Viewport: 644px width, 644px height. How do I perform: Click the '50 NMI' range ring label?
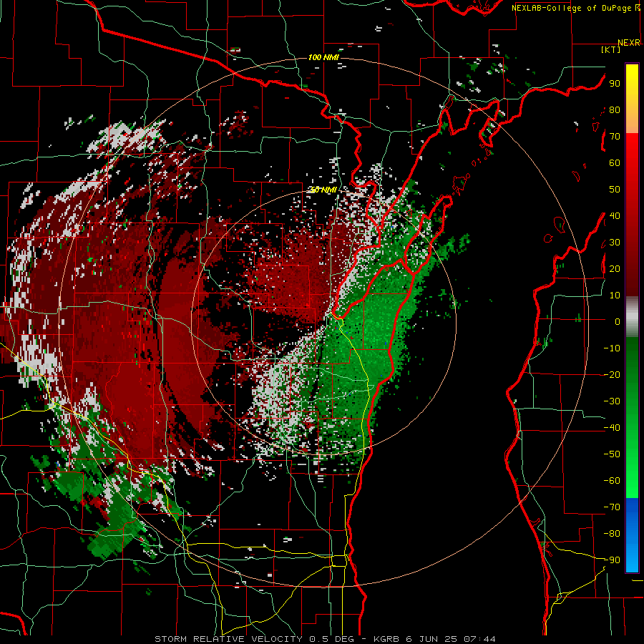(x=323, y=190)
